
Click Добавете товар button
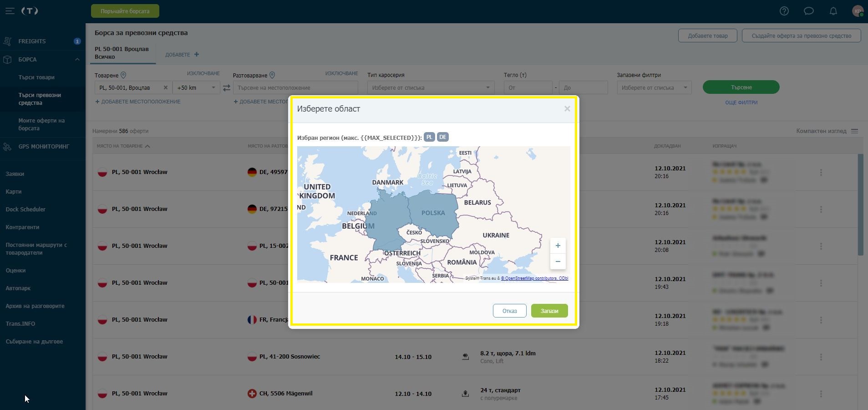click(x=707, y=36)
